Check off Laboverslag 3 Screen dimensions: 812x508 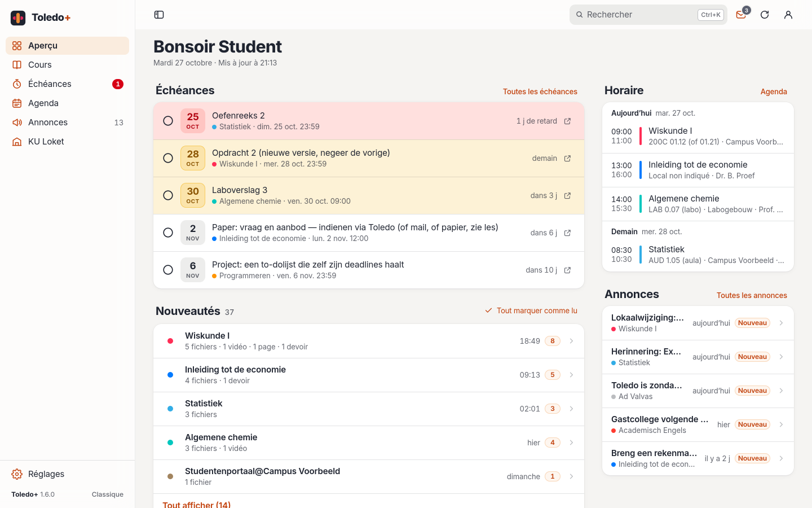[x=168, y=195]
